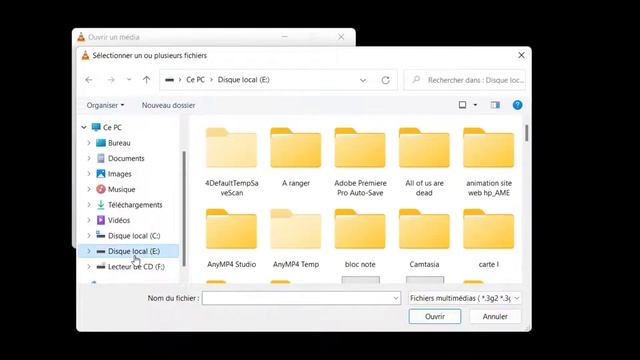Click the Annuler button
This screenshot has width=640, height=360.
(x=495, y=316)
